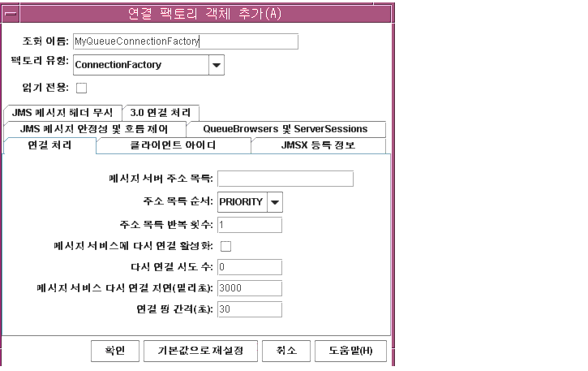Open the window menu icon in the title bar

point(11,14)
